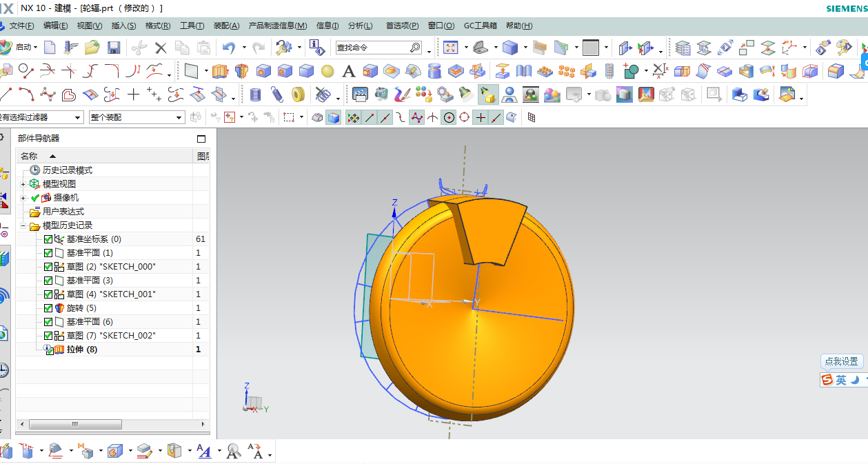Click the Undo arrow icon
This screenshot has width=868, height=464.
coord(229,48)
